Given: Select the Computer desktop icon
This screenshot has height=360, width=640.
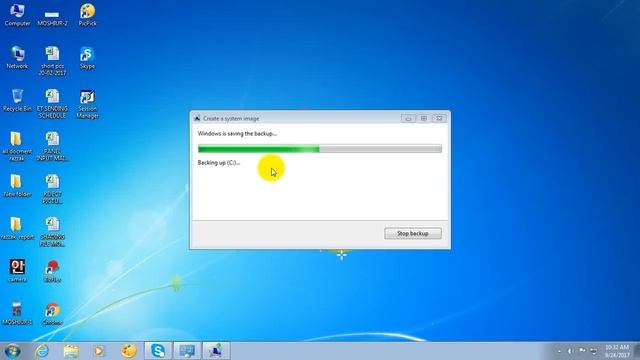Looking at the screenshot, I should pos(17,15).
